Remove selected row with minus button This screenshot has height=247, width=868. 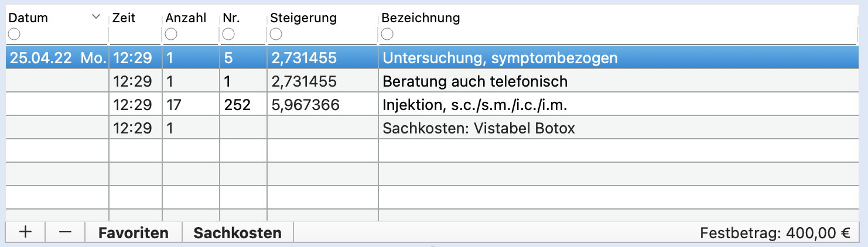(65, 232)
